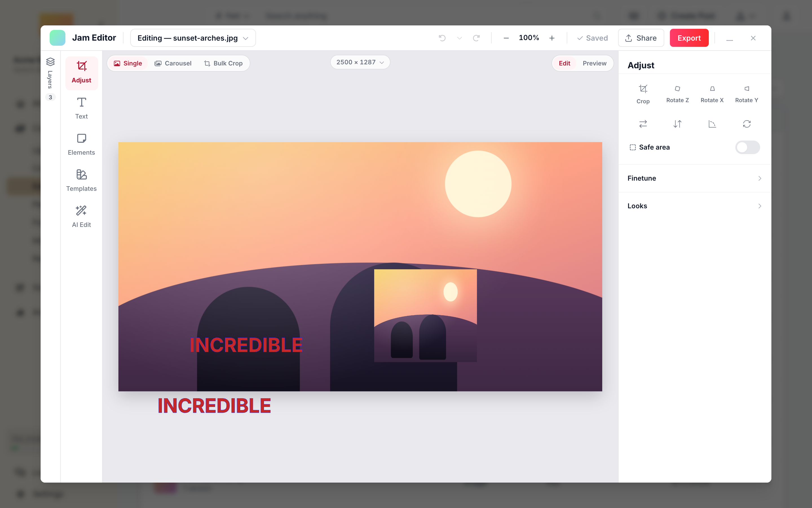The image size is (812, 508).
Task: Enable the Safe area toggle
Action: [x=747, y=147]
